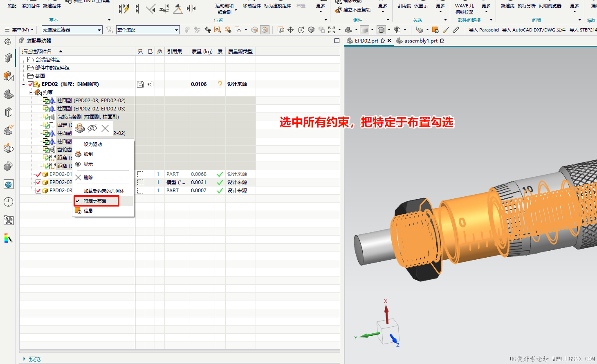Switch to the assembly1.prt tab
Screen dimensions: 597x364
pos(420,41)
